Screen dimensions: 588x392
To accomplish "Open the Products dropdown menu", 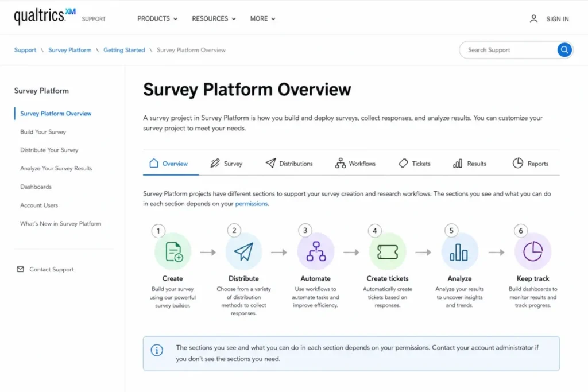I will point(157,19).
